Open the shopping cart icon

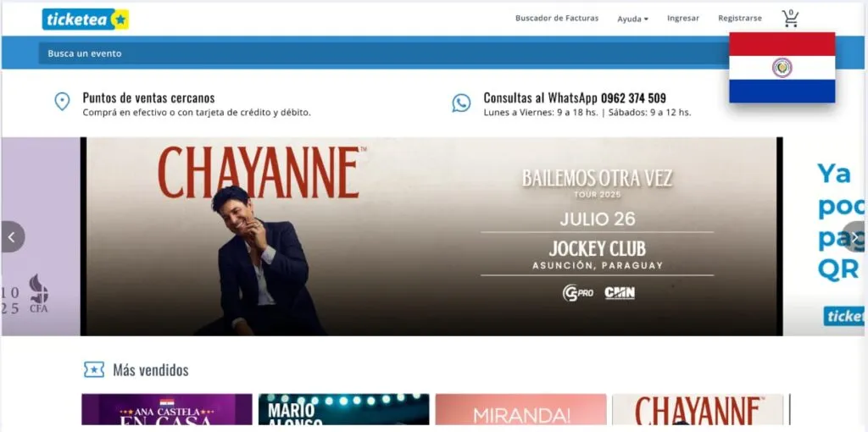pyautogui.click(x=791, y=19)
